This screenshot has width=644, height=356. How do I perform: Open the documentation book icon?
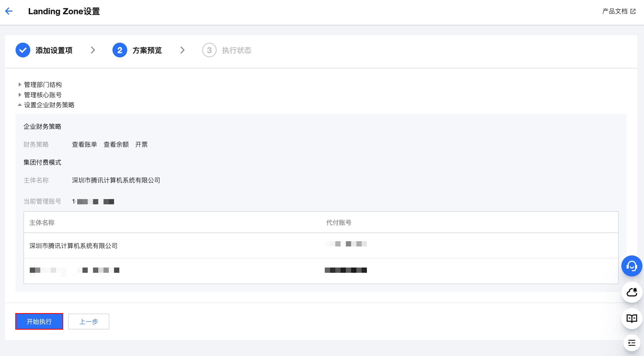pyautogui.click(x=631, y=319)
